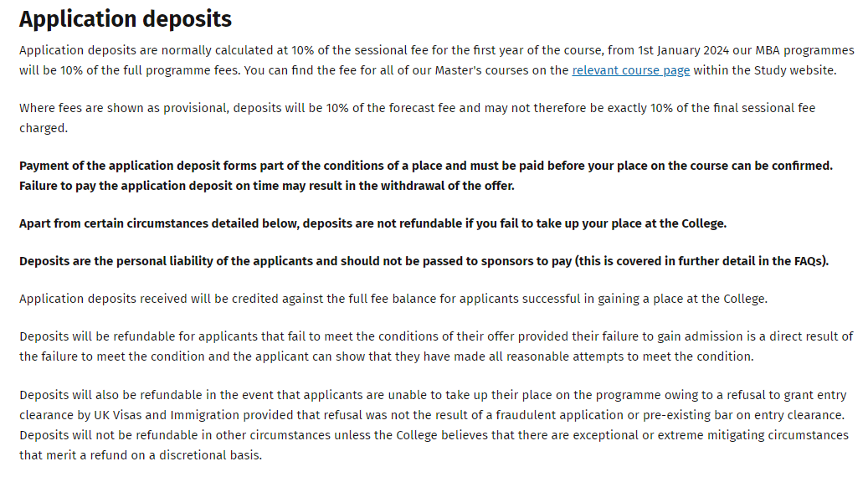Click the paragraph starting 'Deposits will be refundable'
The height and width of the screenshot is (482, 868).
click(436, 346)
